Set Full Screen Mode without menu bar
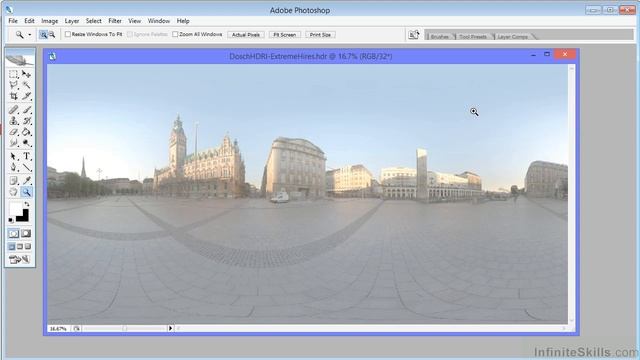This screenshot has width=640, height=360. tap(28, 247)
